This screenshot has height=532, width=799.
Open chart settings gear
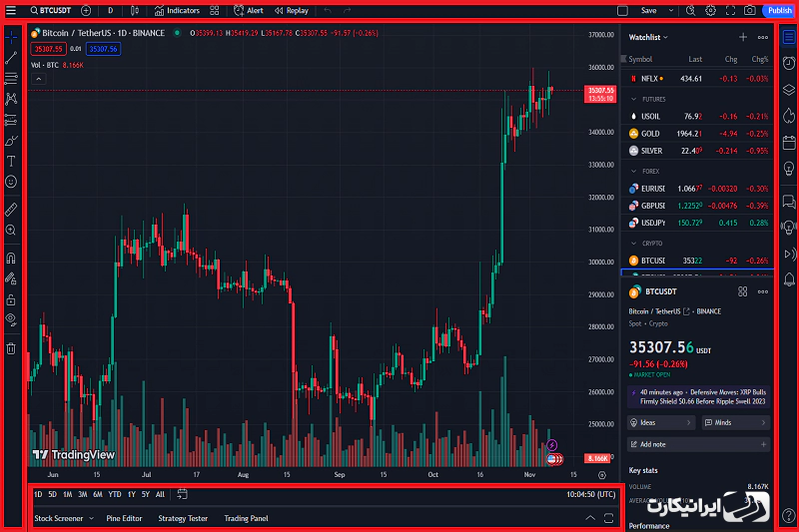(710, 11)
